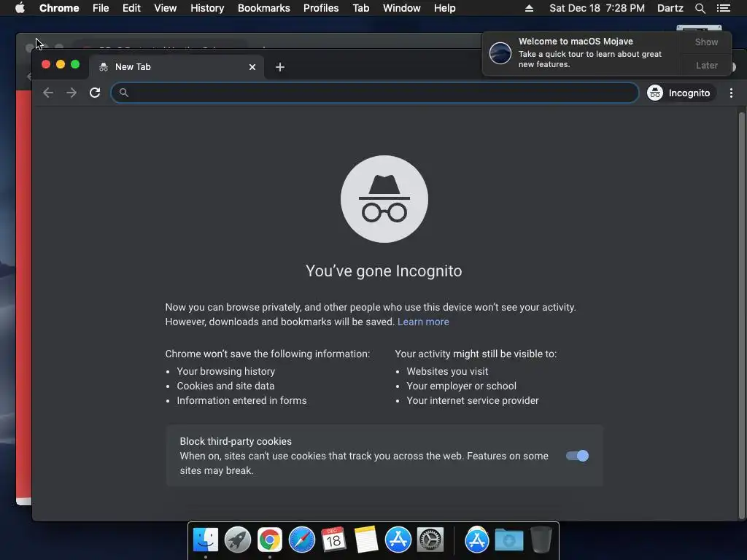This screenshot has width=747, height=560.
Task: Open Launchpad rocket icon in Dock
Action: click(x=238, y=540)
